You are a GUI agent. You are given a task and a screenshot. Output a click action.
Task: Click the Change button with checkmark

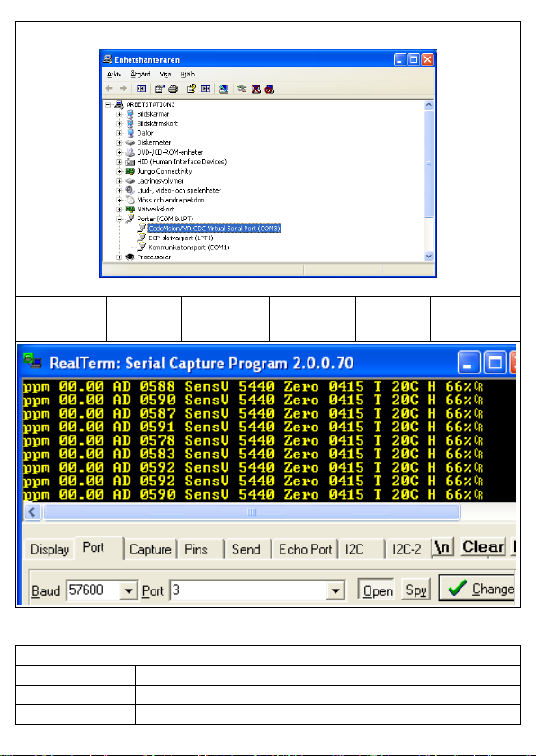[477, 589]
